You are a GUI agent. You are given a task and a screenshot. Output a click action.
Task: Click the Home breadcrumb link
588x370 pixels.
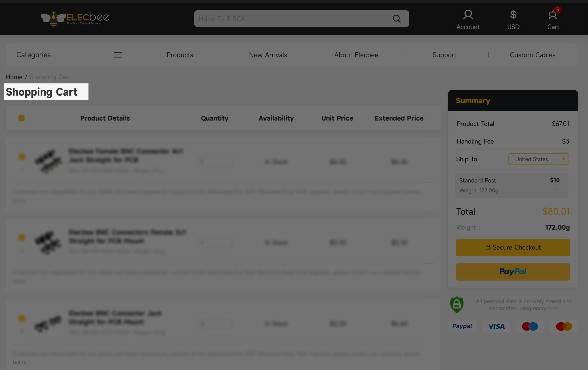(14, 77)
